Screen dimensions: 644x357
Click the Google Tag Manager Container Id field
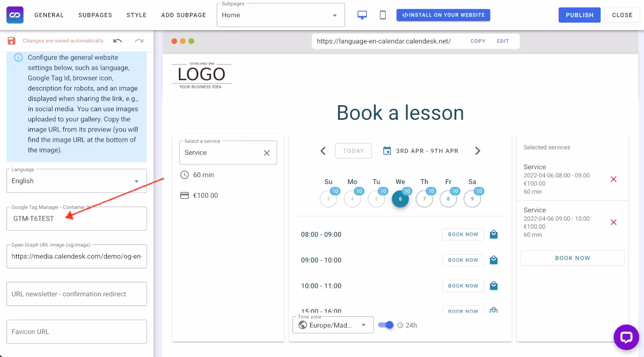pos(76,218)
